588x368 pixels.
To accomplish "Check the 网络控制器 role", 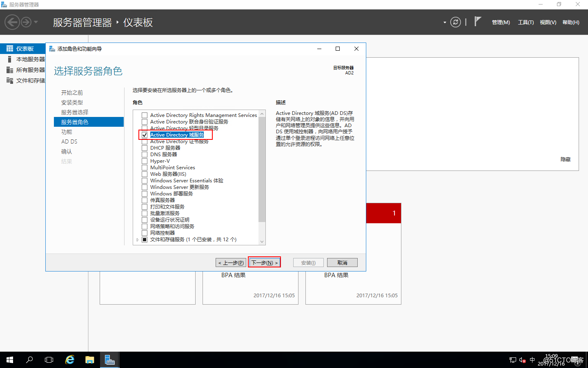I will coord(145,233).
